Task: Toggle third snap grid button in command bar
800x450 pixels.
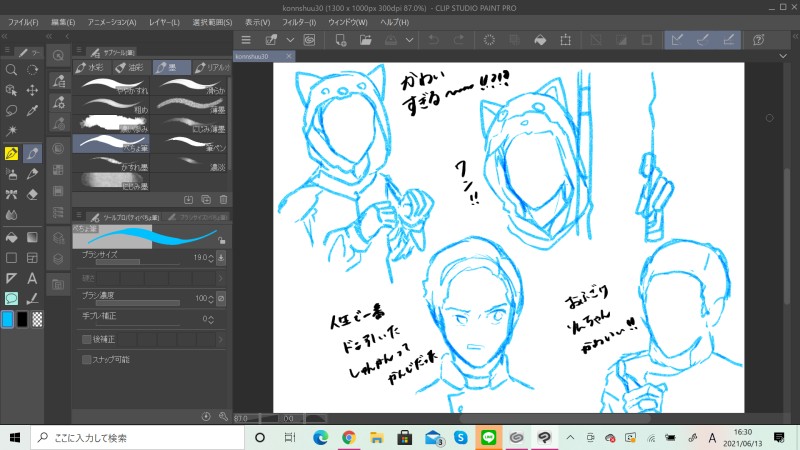Action: [729, 40]
